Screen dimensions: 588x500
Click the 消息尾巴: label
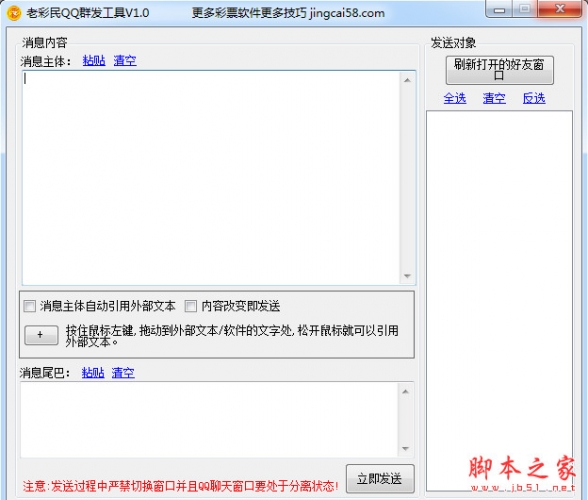pyautogui.click(x=45, y=373)
